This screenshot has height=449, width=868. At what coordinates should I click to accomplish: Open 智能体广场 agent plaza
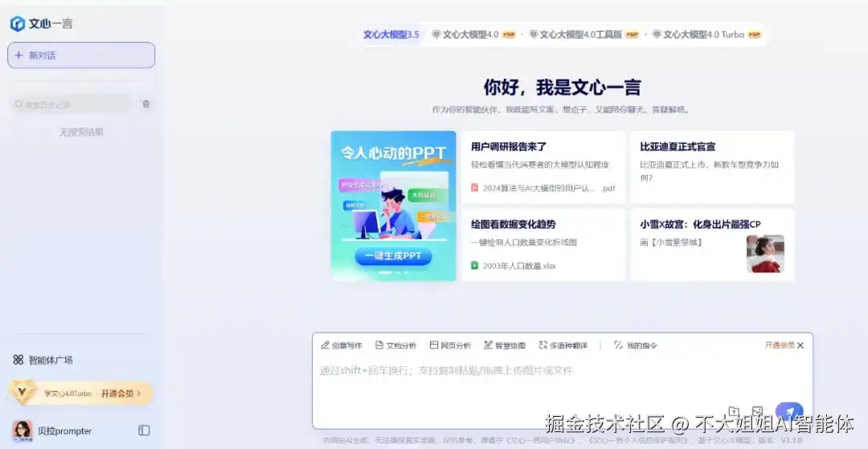43,360
